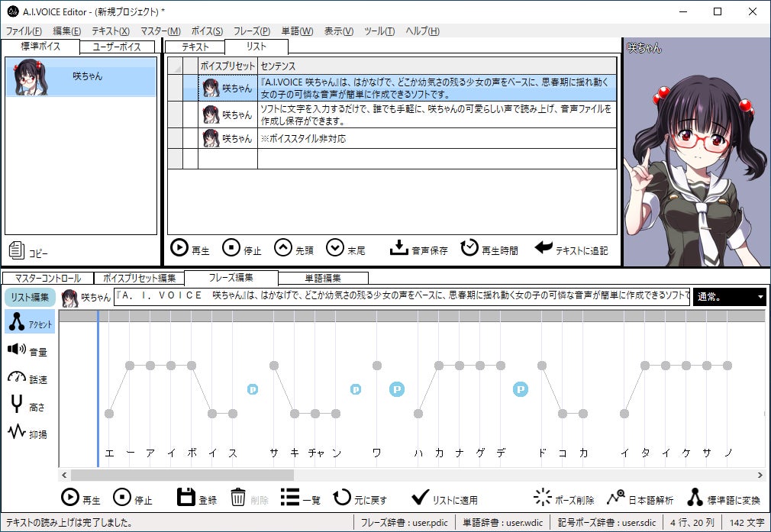Viewport: 771px width, 532px height.
Task: Click the small pause marker after ス
Action: 252,389
